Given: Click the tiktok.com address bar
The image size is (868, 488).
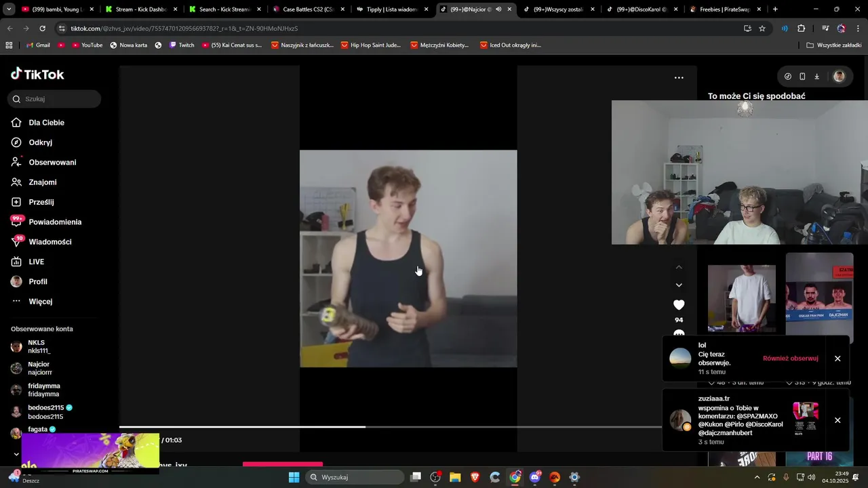Looking at the screenshot, I should click(400, 28).
